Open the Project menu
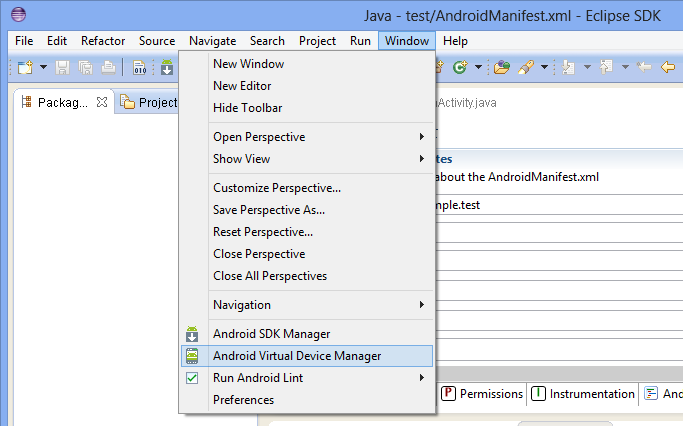This screenshot has height=426, width=683. [x=317, y=41]
